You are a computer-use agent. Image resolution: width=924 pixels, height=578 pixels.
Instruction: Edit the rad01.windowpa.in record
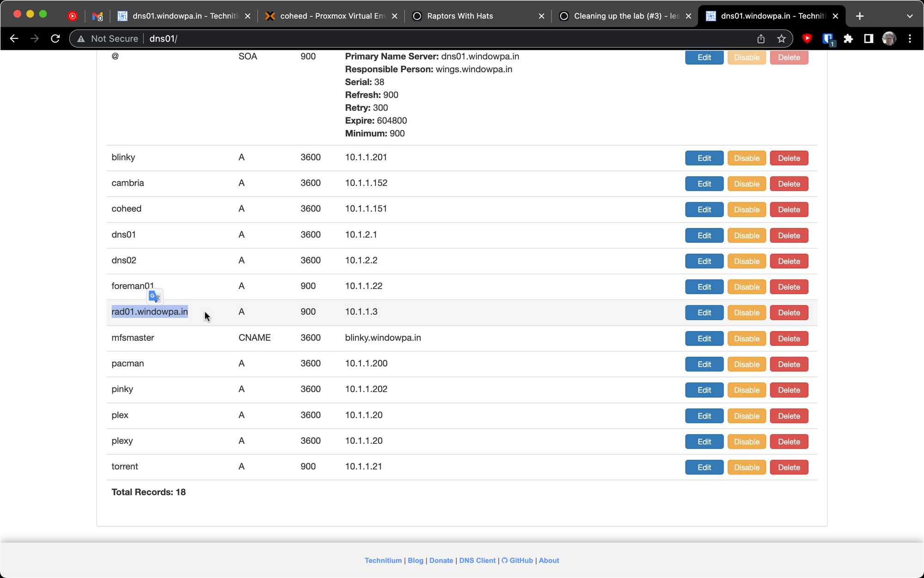(704, 313)
